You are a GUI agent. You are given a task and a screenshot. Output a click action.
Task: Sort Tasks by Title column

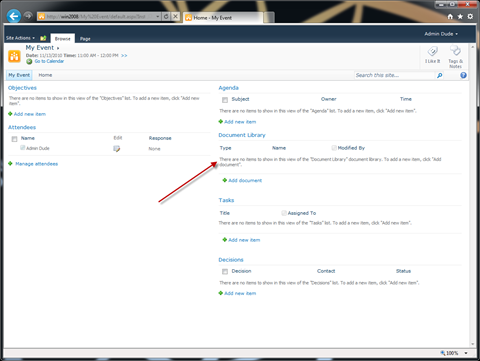(225, 213)
